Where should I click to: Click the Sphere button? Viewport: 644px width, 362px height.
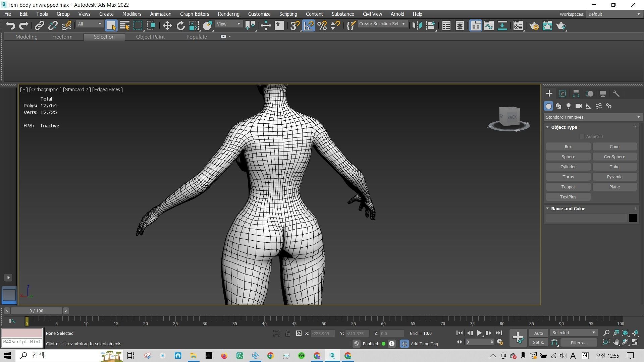point(568,157)
